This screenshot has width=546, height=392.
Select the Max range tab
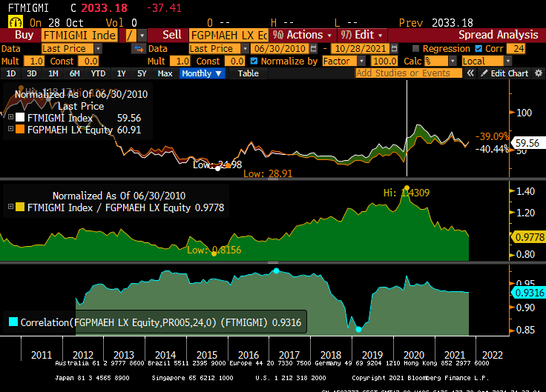click(165, 73)
